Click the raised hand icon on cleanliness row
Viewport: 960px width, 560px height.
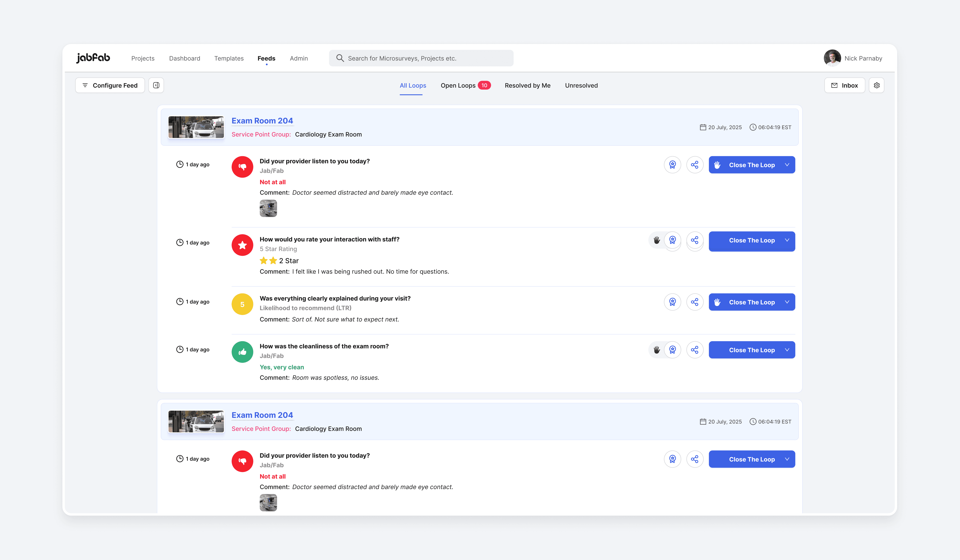click(x=657, y=350)
